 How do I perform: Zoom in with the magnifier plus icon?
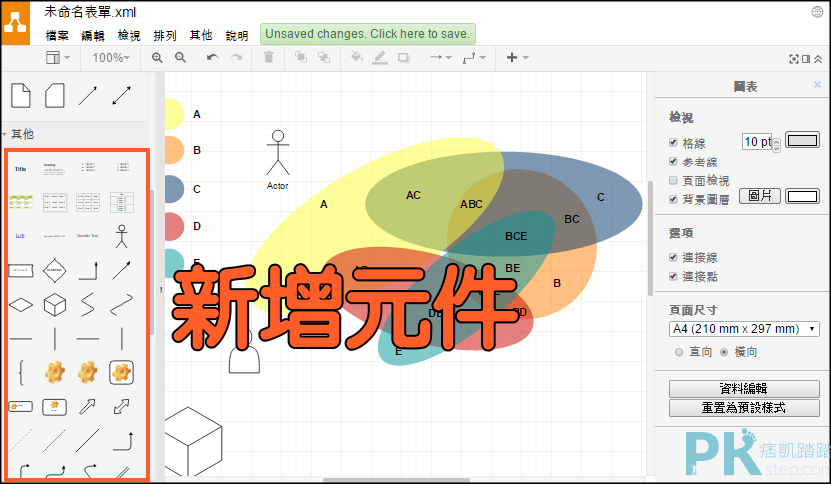[157, 57]
